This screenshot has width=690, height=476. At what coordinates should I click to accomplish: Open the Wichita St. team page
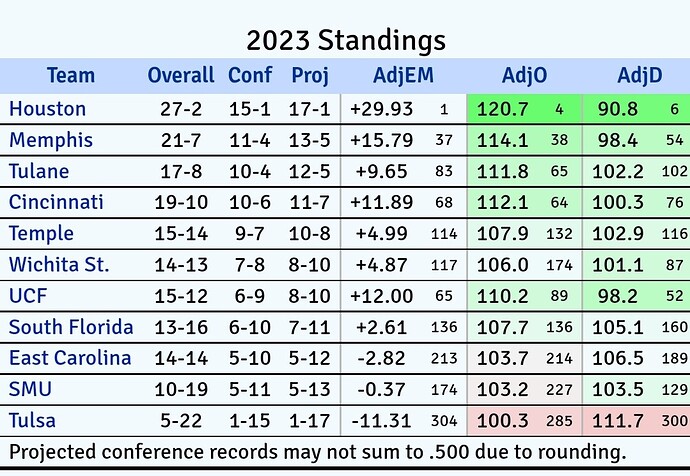coord(58,265)
